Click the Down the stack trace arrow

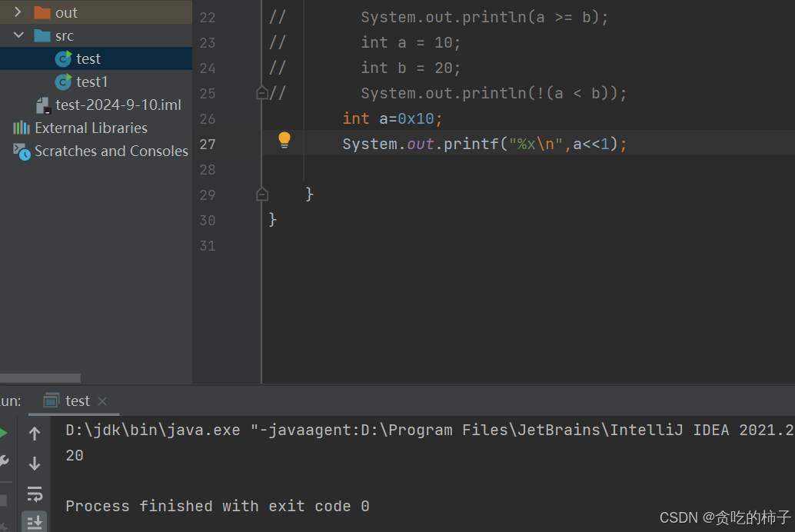[x=35, y=463]
